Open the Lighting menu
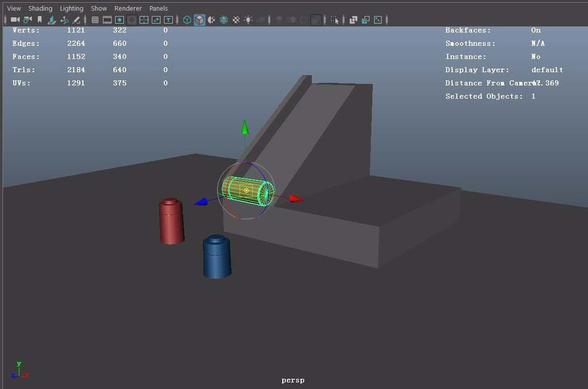Viewport: 588px width, 389px height. coord(71,8)
